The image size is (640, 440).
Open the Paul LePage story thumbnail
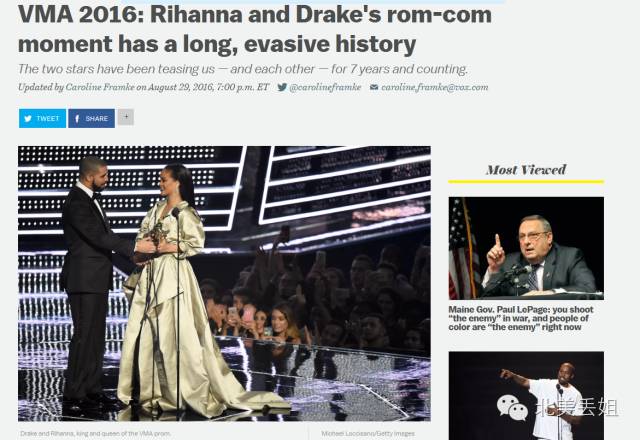(x=526, y=248)
